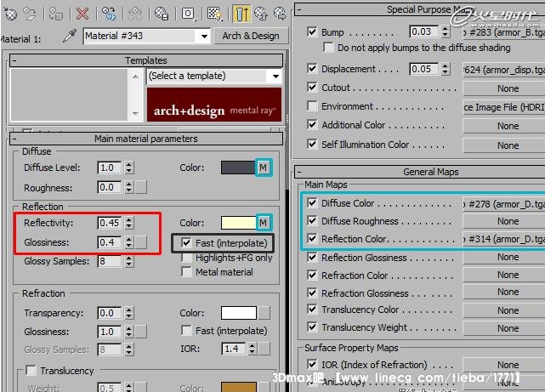Open Environment Image File (HDRI) map button

(503, 107)
